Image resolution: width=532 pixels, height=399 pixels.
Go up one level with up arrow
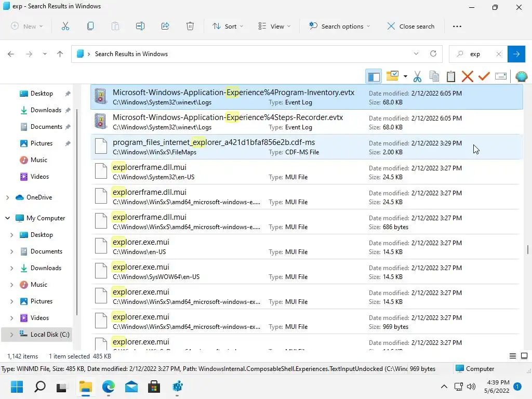pos(60,54)
